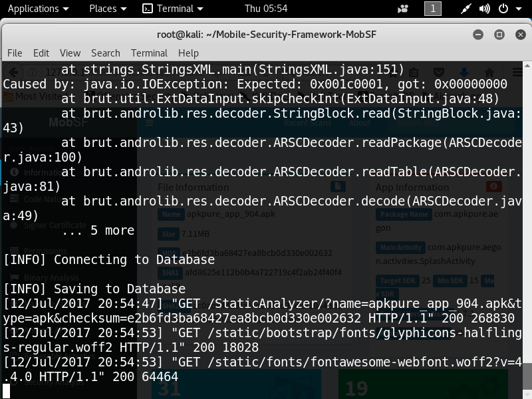Click the browser home icon behind terminal
The width and height of the screenshot is (532, 399).
point(489,72)
